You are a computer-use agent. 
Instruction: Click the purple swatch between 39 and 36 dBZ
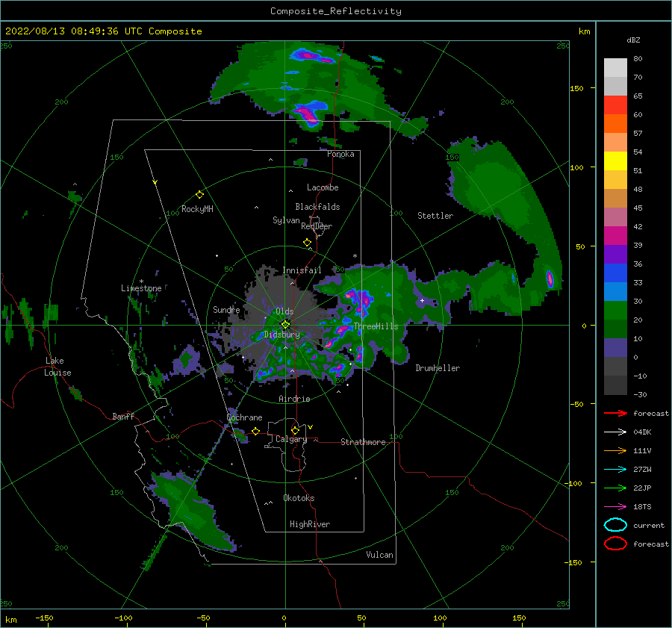point(615,255)
